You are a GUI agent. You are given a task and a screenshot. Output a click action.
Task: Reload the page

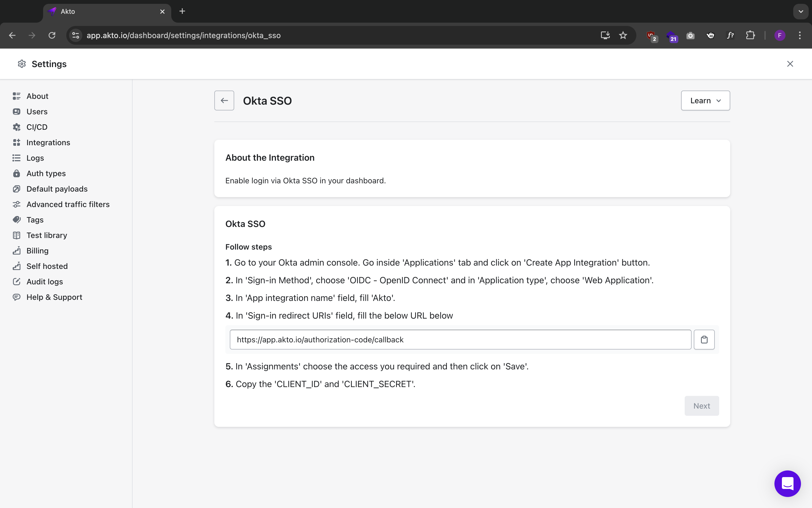[52, 35]
